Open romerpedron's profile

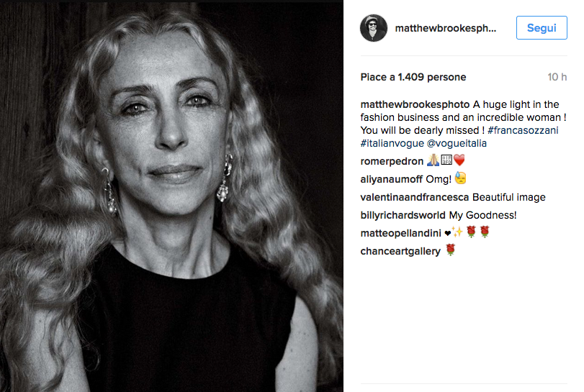click(392, 161)
